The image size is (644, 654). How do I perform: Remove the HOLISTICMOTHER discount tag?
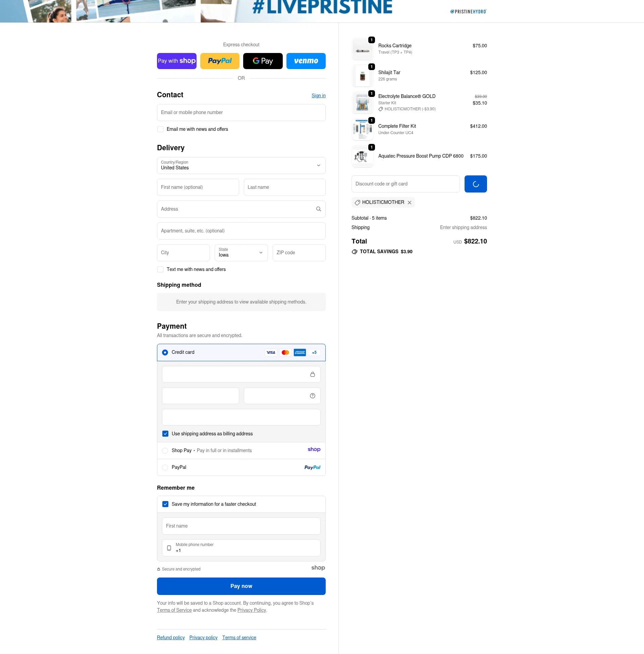410,202
